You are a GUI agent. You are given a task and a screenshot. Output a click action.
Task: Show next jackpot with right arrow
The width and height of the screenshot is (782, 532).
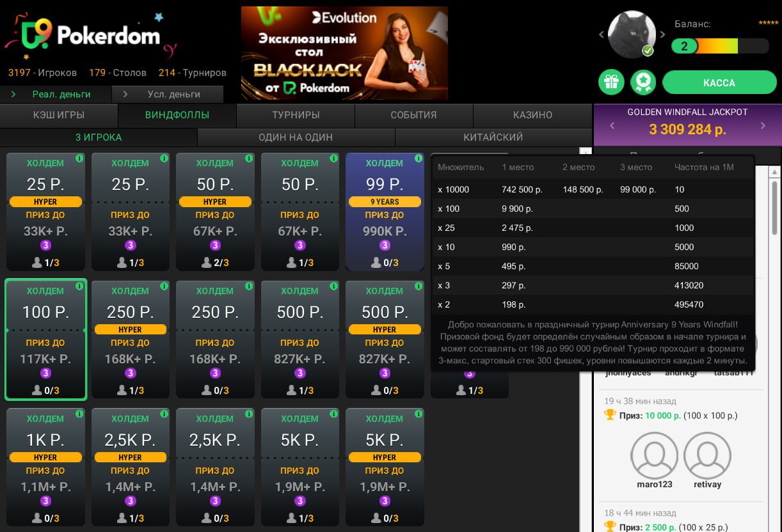click(763, 126)
